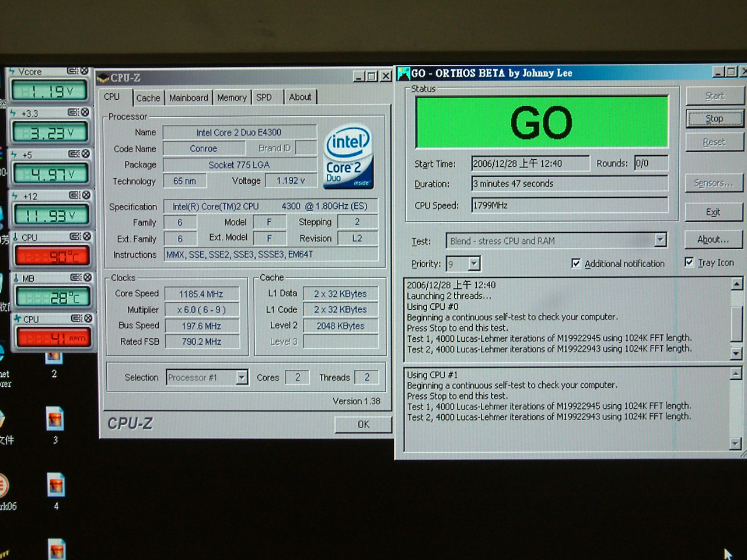Click the Start Time field in ORTHOS
Screen dimensions: 747x560
point(530,163)
